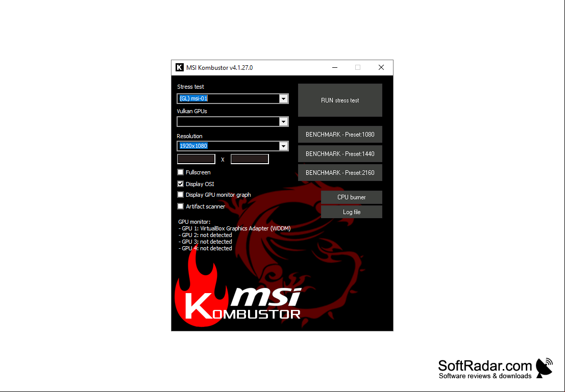Open the Stress test dropdown arrow

click(x=284, y=98)
